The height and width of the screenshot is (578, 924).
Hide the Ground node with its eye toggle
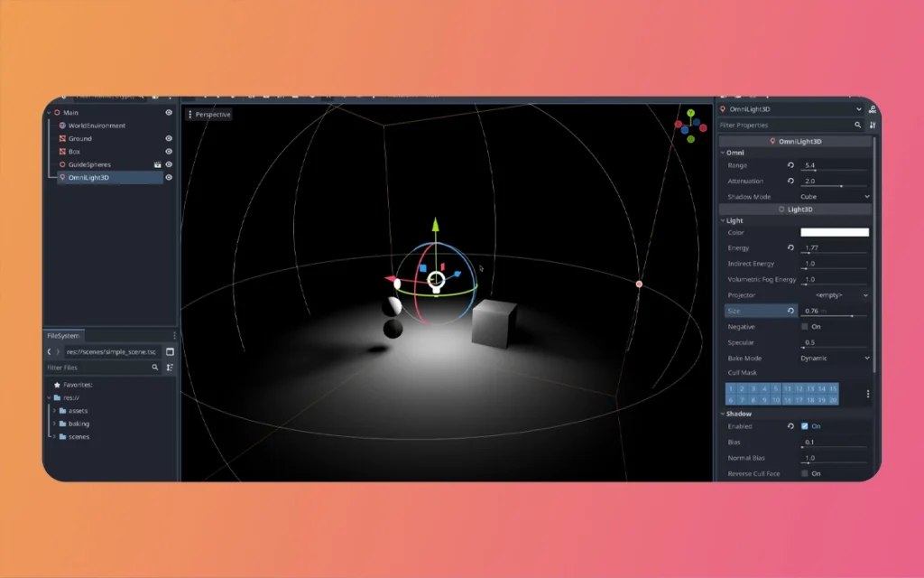point(170,138)
